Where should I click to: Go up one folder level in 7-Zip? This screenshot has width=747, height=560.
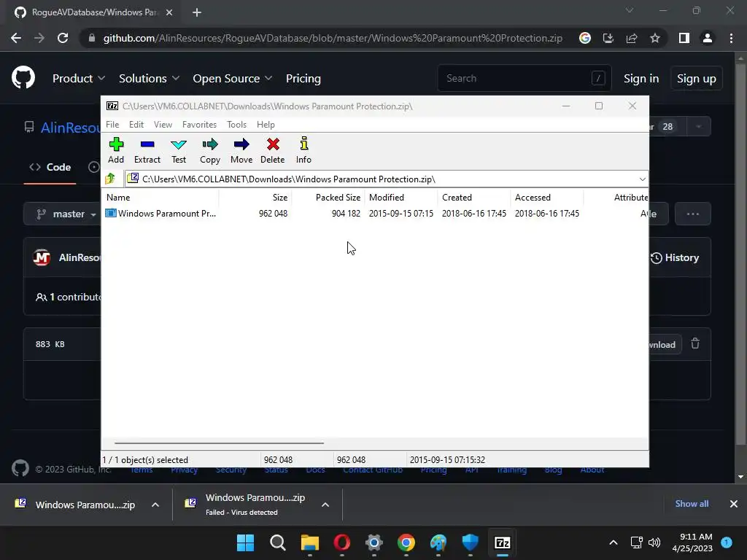pos(111,179)
